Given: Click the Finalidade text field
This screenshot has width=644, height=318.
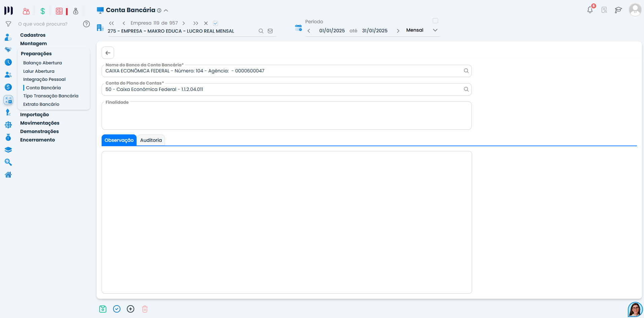Looking at the screenshot, I should [286, 116].
